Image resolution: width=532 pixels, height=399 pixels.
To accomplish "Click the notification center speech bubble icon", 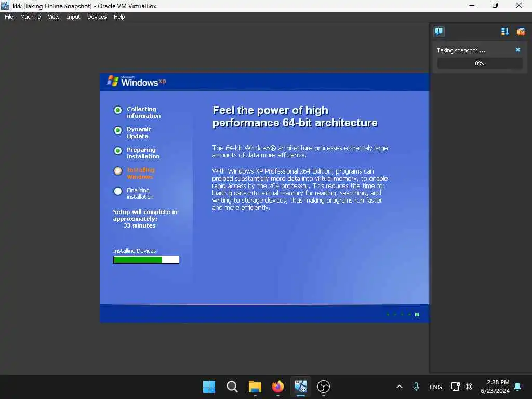I will tap(438, 32).
